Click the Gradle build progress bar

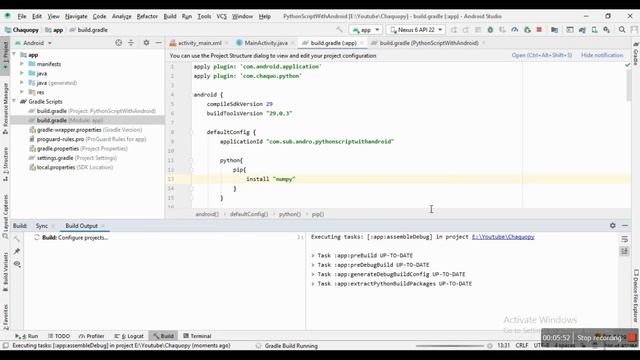click(449, 346)
